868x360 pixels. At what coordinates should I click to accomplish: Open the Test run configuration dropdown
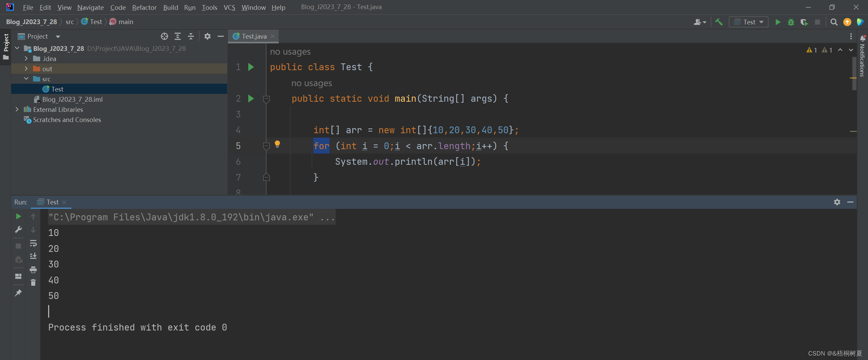pos(749,22)
